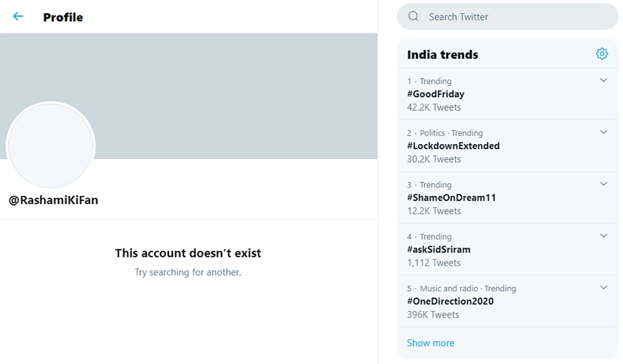Open the #askSidSriram hashtag
Screen dimensions: 623x364
coord(439,250)
